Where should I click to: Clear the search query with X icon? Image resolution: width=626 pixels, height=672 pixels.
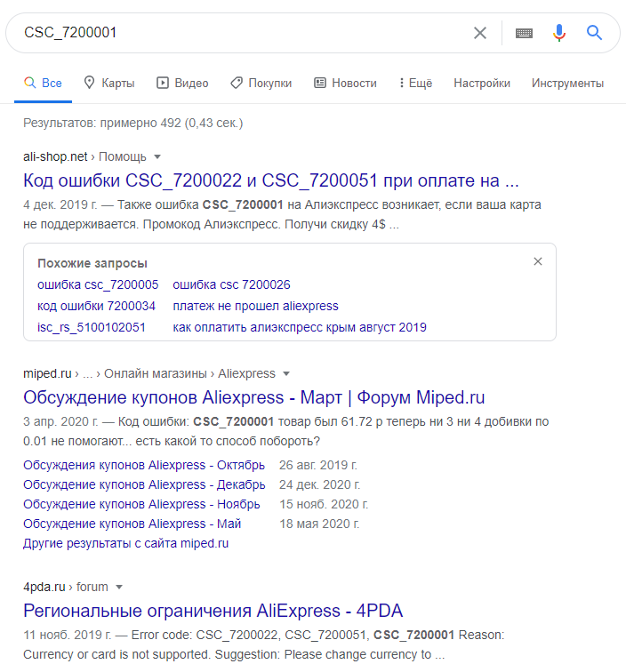(480, 33)
